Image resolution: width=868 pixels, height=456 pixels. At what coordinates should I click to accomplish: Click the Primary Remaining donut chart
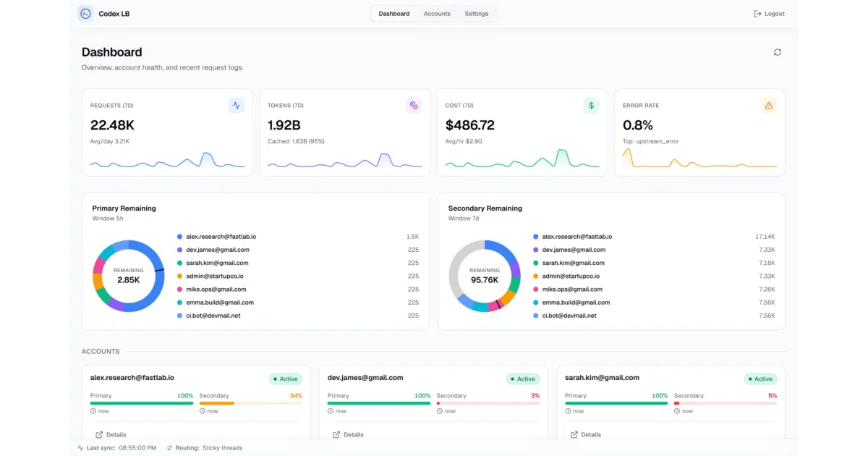coord(129,276)
